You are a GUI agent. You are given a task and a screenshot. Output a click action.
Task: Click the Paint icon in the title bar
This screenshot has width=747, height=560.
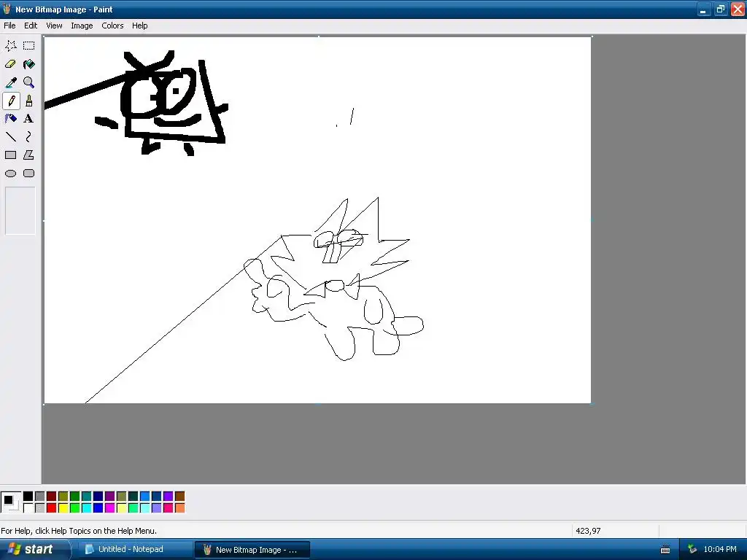(7, 9)
